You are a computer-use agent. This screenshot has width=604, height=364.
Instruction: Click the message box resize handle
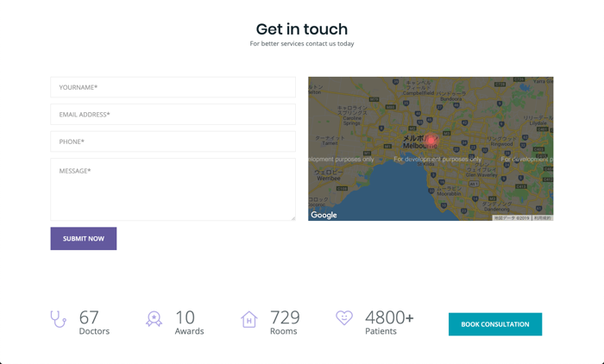[x=293, y=218]
